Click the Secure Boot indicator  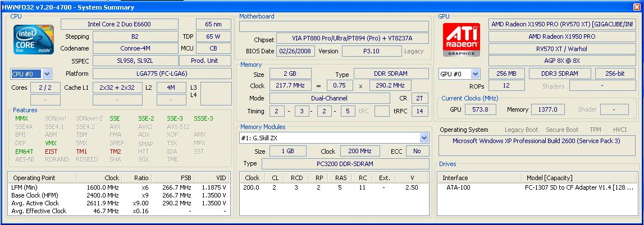[x=563, y=130]
